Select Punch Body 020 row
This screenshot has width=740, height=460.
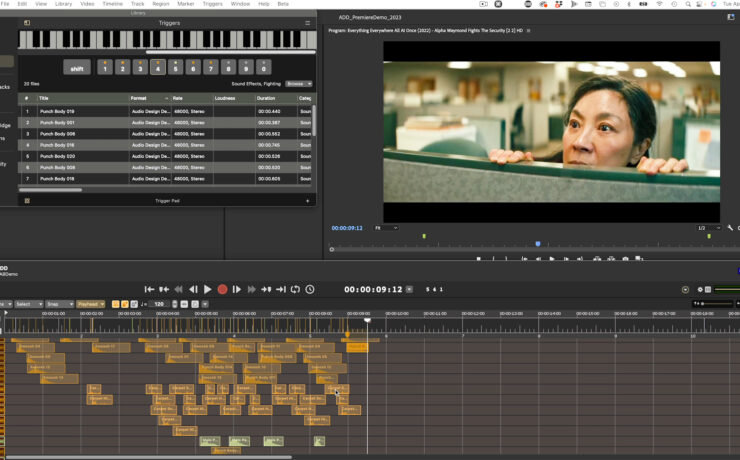[x=165, y=156]
